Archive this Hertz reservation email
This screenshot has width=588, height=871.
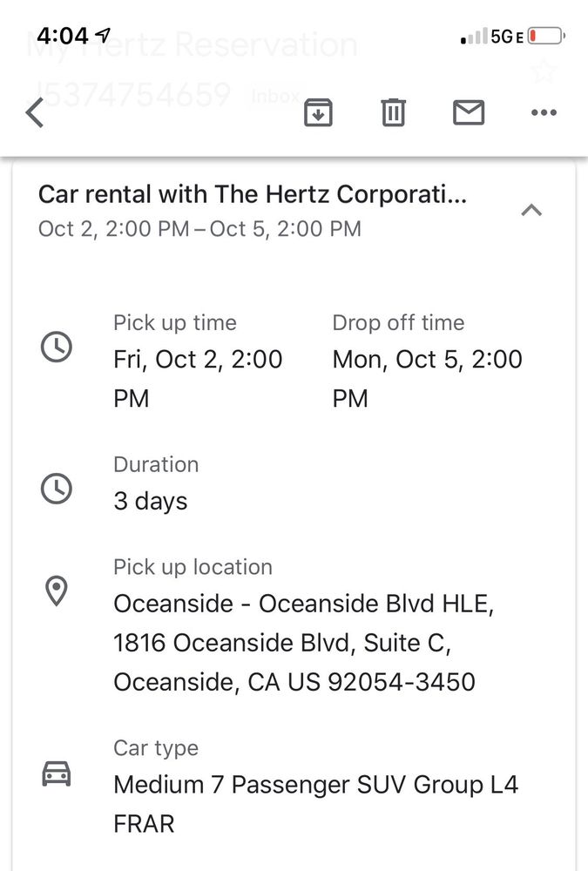[318, 112]
